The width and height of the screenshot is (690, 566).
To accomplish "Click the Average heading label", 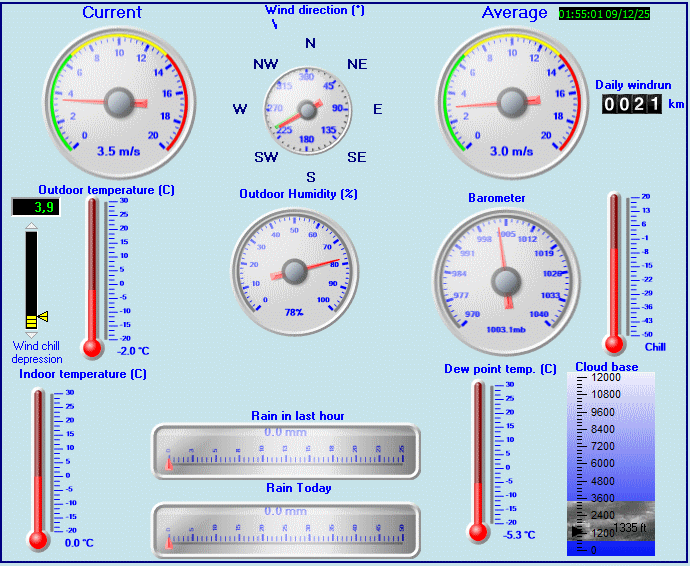I will [514, 13].
